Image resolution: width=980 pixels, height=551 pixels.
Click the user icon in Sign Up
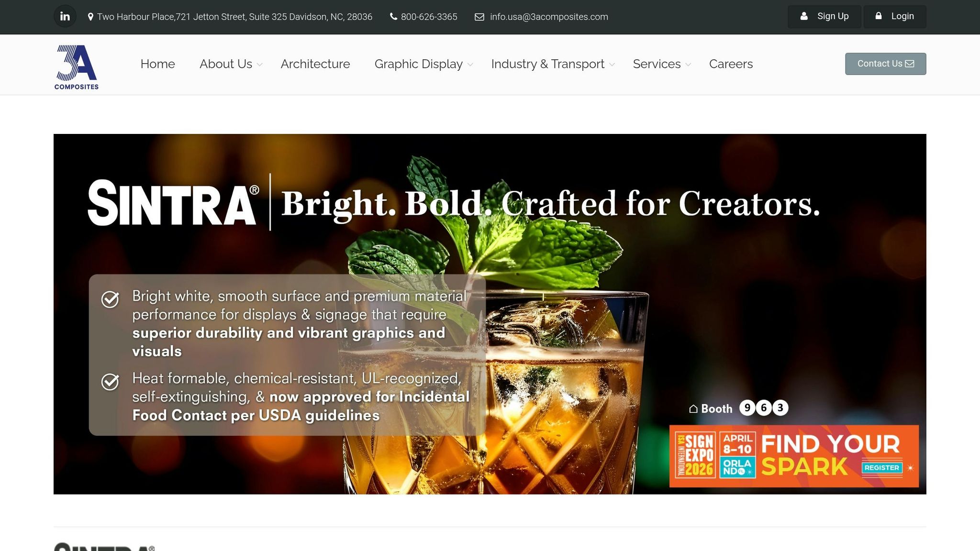click(x=804, y=16)
